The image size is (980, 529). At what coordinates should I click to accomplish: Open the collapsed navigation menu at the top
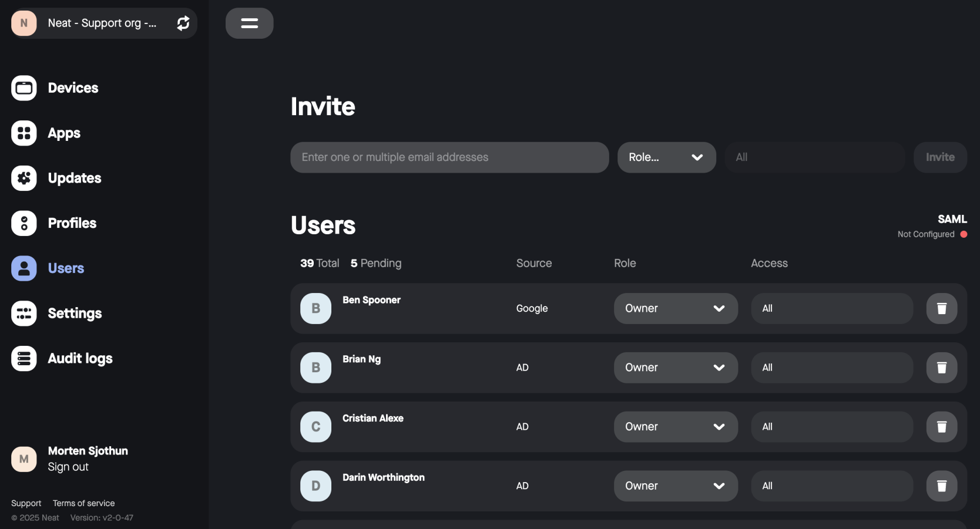(x=249, y=23)
